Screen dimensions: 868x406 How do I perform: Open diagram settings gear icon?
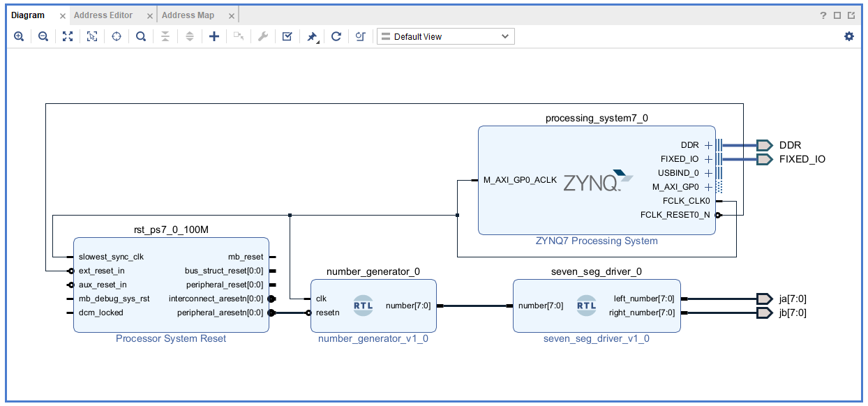tap(849, 36)
